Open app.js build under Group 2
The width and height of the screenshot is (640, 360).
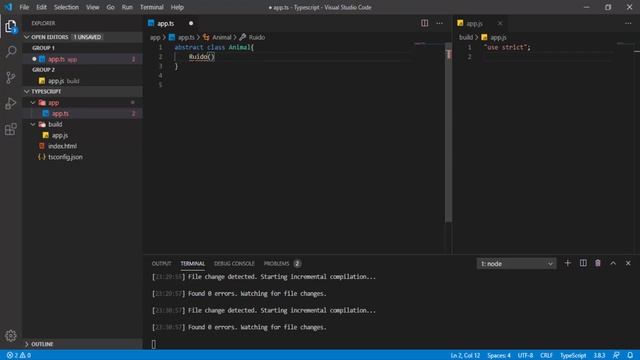tap(82, 81)
